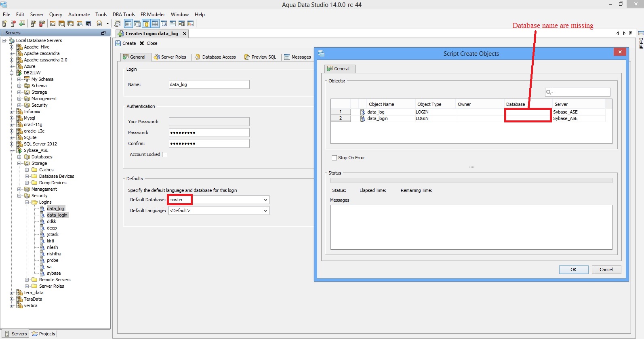Open the Automate menu
This screenshot has width=644, height=339.
coord(79,14)
